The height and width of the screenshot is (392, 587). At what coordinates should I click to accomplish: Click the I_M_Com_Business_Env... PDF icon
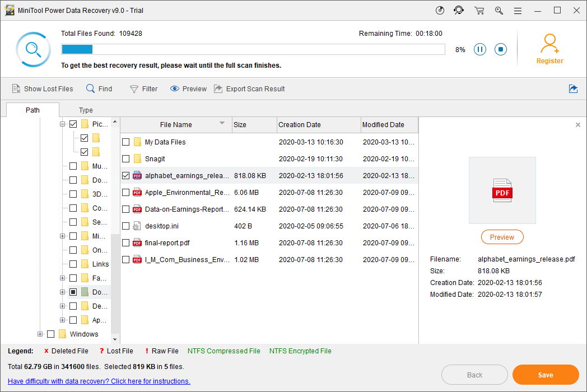pyautogui.click(x=137, y=260)
